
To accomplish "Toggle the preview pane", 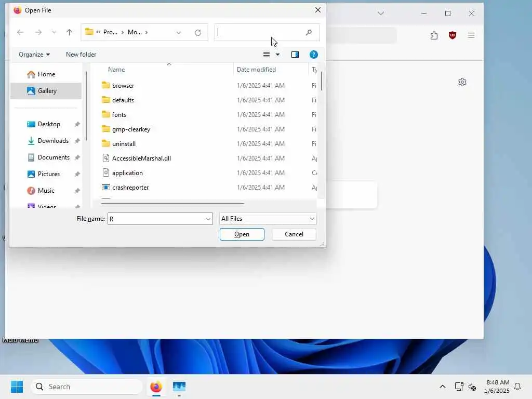I will coord(295,55).
